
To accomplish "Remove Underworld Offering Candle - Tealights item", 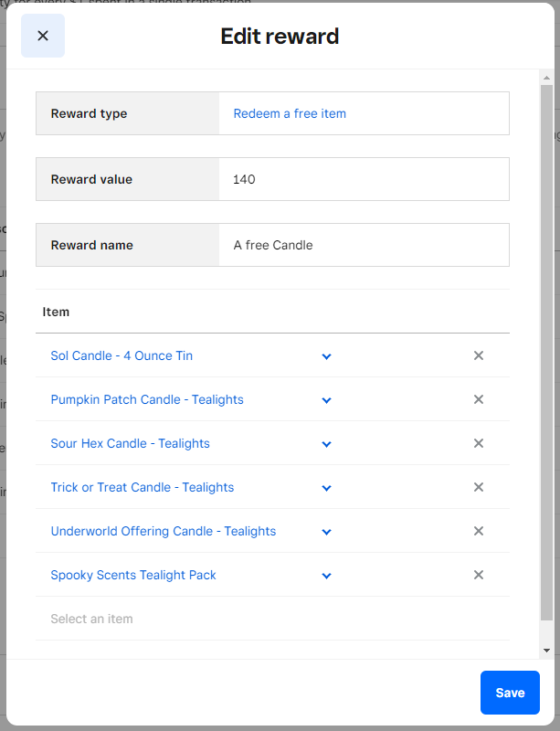I will (x=478, y=531).
